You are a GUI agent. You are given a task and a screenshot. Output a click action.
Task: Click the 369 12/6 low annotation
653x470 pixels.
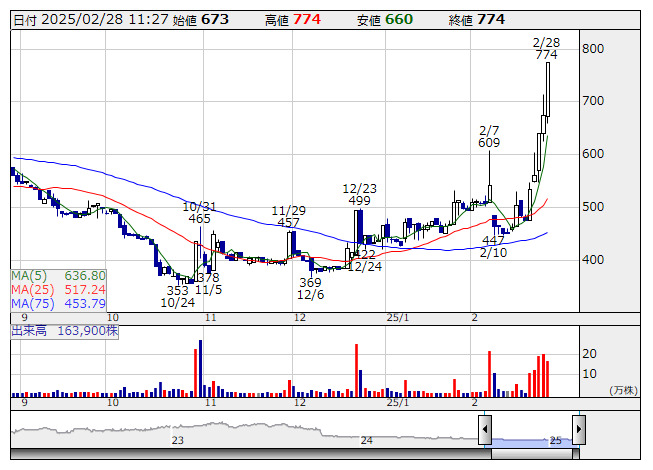click(311, 288)
